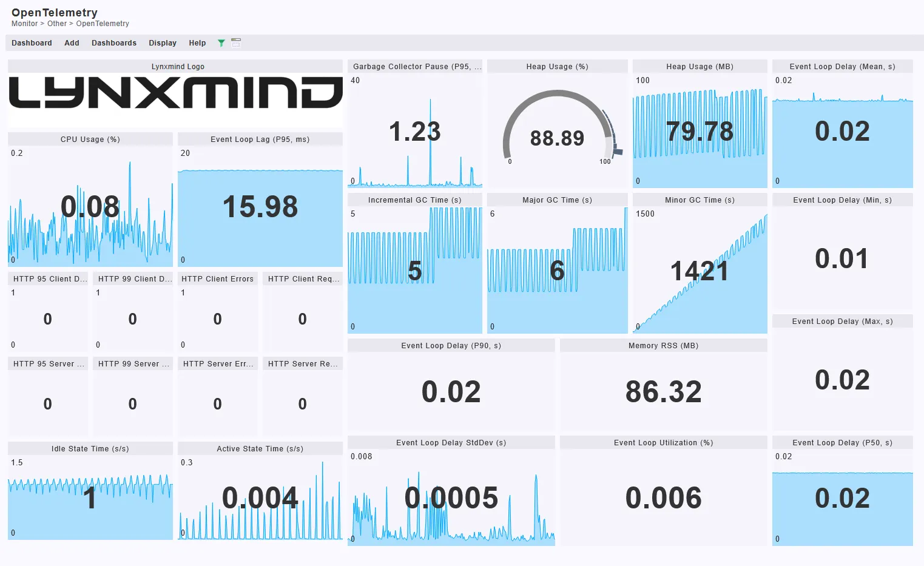Navigate to Monitor via the breadcrumb
Image resolution: width=924 pixels, height=566 pixels.
coord(24,23)
